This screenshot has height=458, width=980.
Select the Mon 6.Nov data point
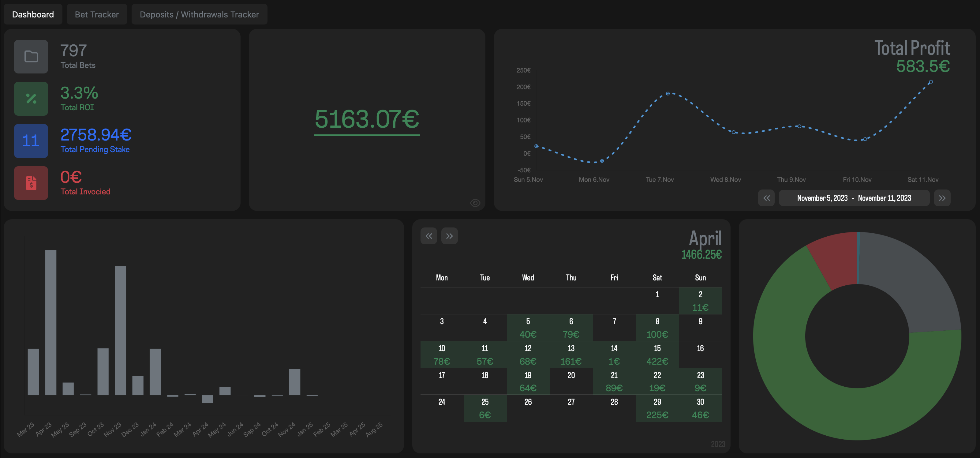pos(602,161)
